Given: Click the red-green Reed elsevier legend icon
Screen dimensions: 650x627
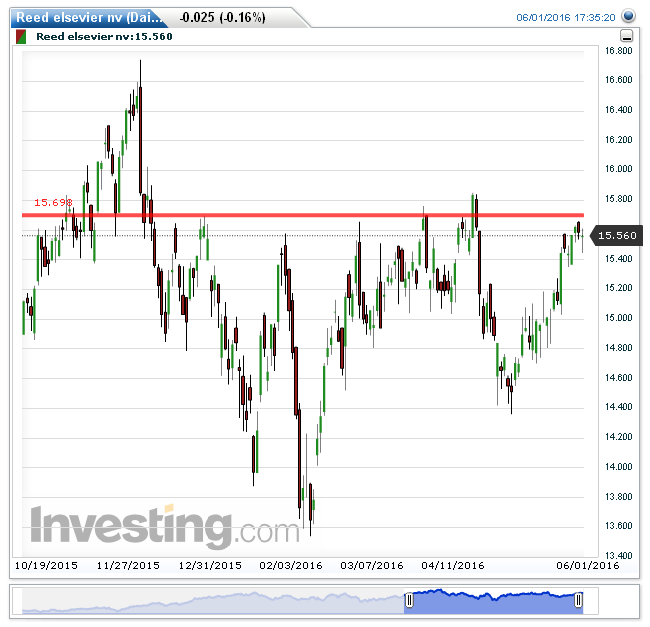Looking at the screenshot, I should pyautogui.click(x=21, y=36).
